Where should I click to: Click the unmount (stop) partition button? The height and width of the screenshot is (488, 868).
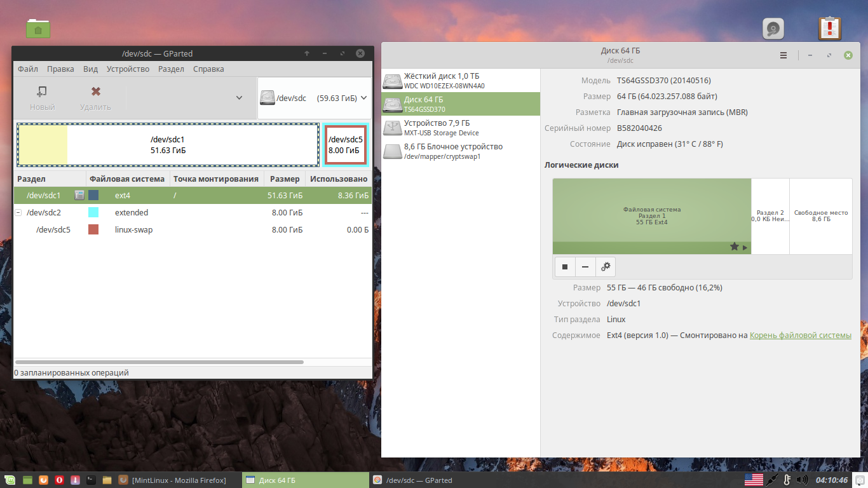(x=565, y=267)
